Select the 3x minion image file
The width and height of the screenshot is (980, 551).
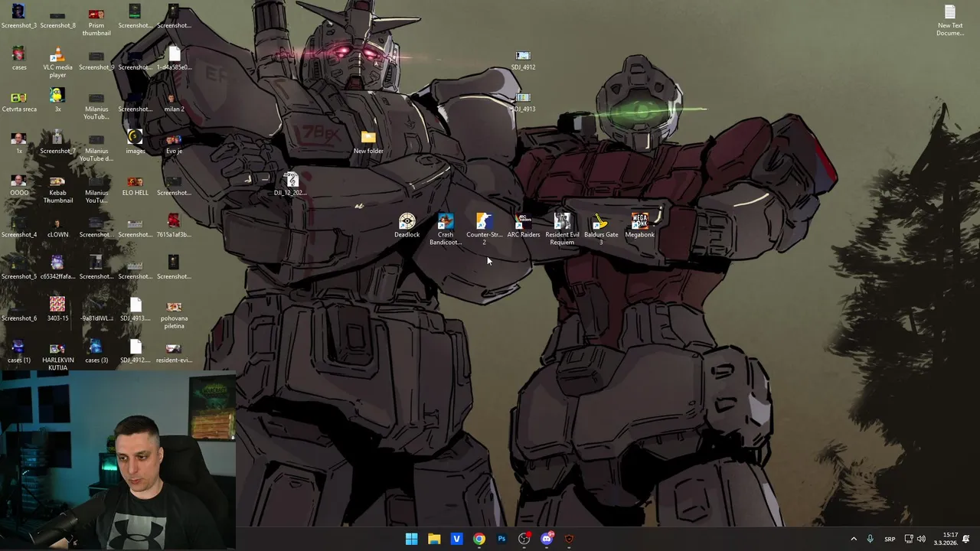point(57,101)
